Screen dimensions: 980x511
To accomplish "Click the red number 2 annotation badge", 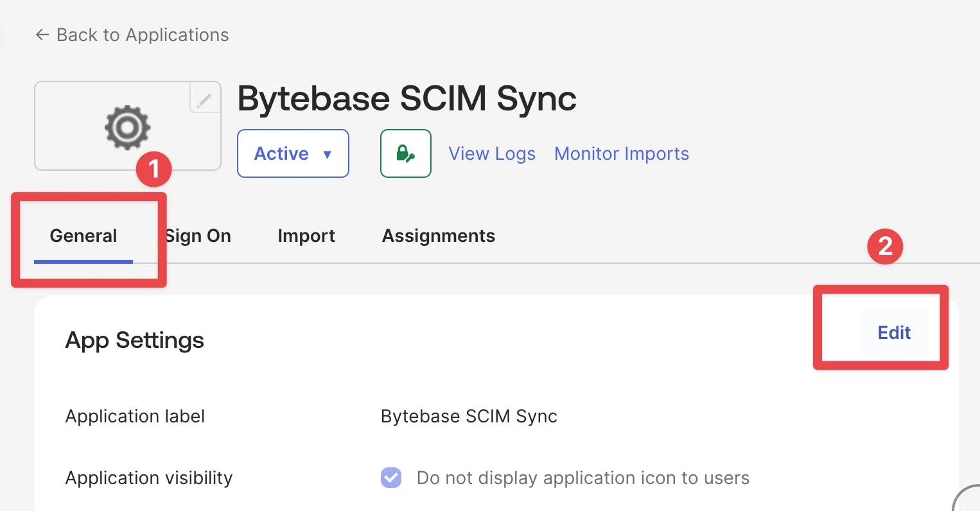I will coord(885,246).
